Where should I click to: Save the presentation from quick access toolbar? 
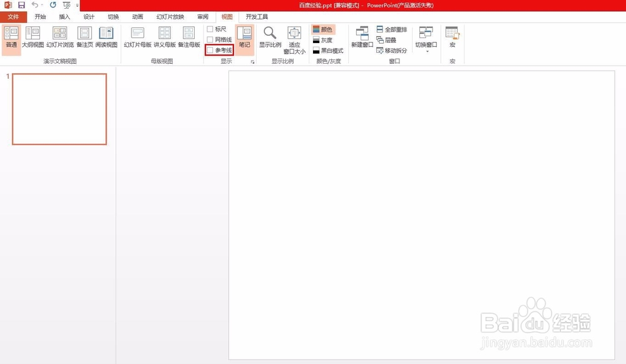coord(21,5)
